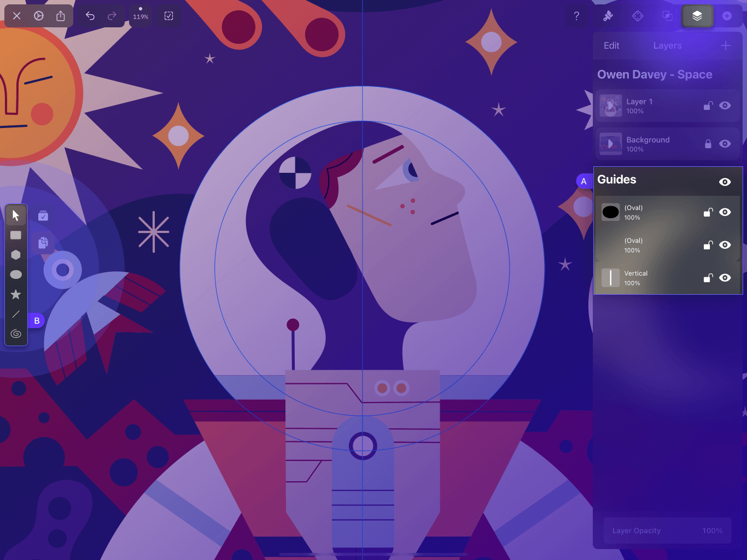Tap the duplicate mode icon beside toolbar
This screenshot has width=747, height=560.
[43, 242]
